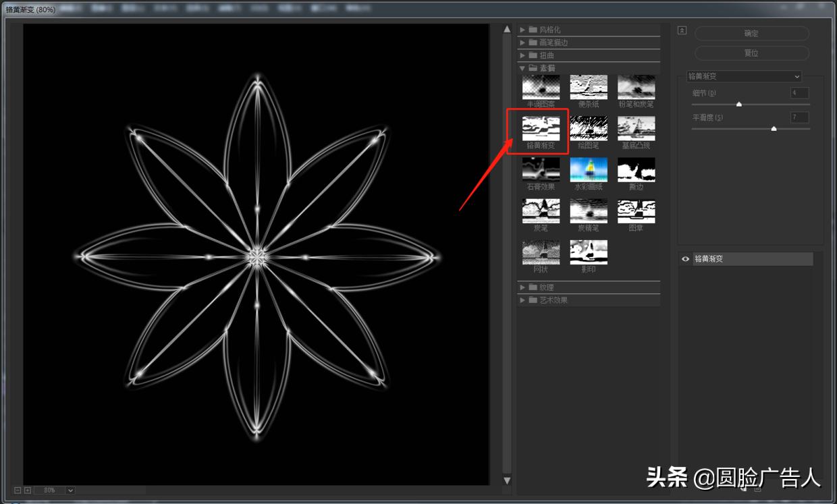
Task: Click the 确定 button
Action: pos(751,33)
